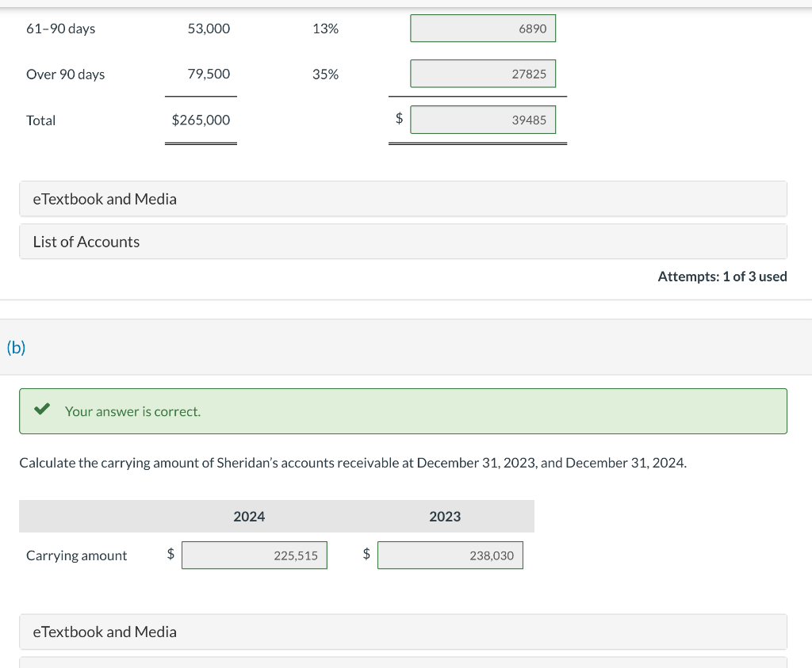
Task: Click the 2023 carrying amount field 238,030
Action: pyautogui.click(x=450, y=555)
